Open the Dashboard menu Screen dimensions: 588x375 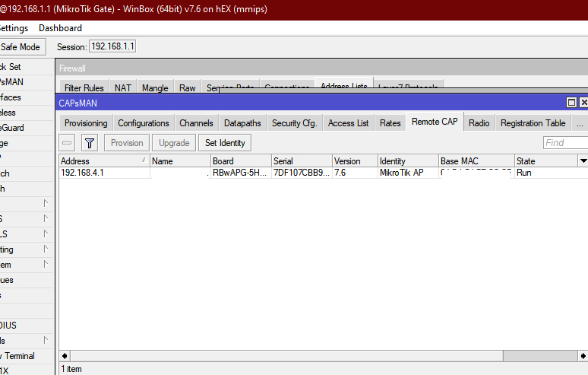60,28
